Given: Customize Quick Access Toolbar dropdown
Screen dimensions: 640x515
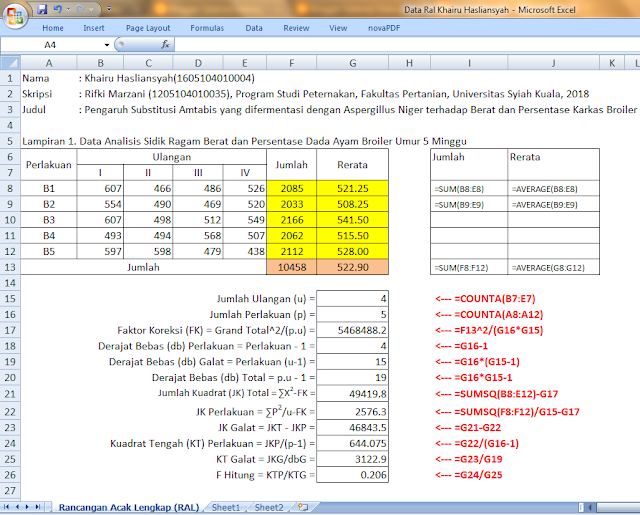Looking at the screenshot, I should tap(109, 9).
